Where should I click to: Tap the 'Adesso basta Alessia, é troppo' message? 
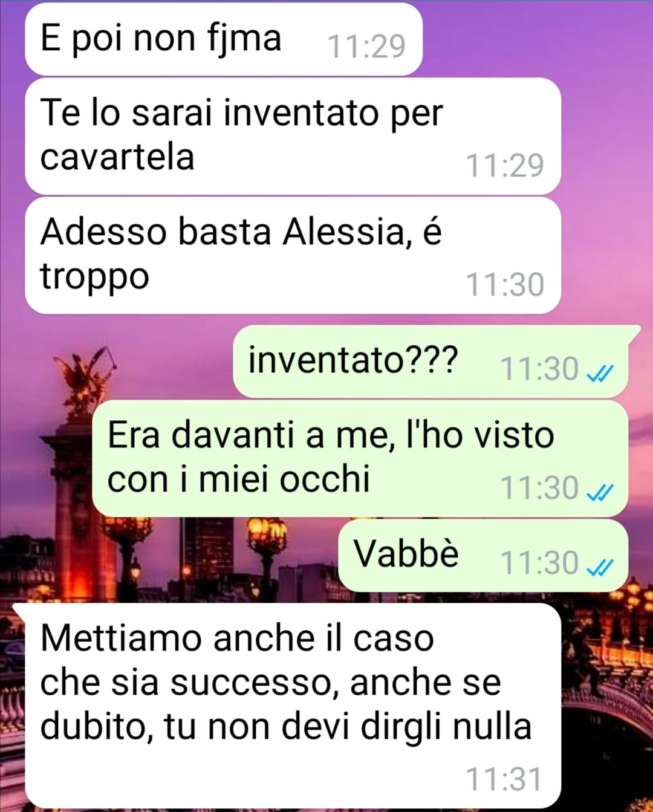pyautogui.click(x=293, y=255)
